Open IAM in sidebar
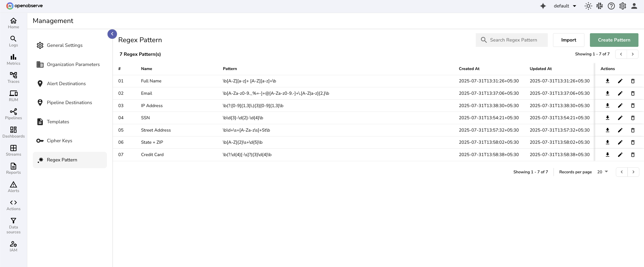The width and height of the screenshot is (644, 267). 13,247
